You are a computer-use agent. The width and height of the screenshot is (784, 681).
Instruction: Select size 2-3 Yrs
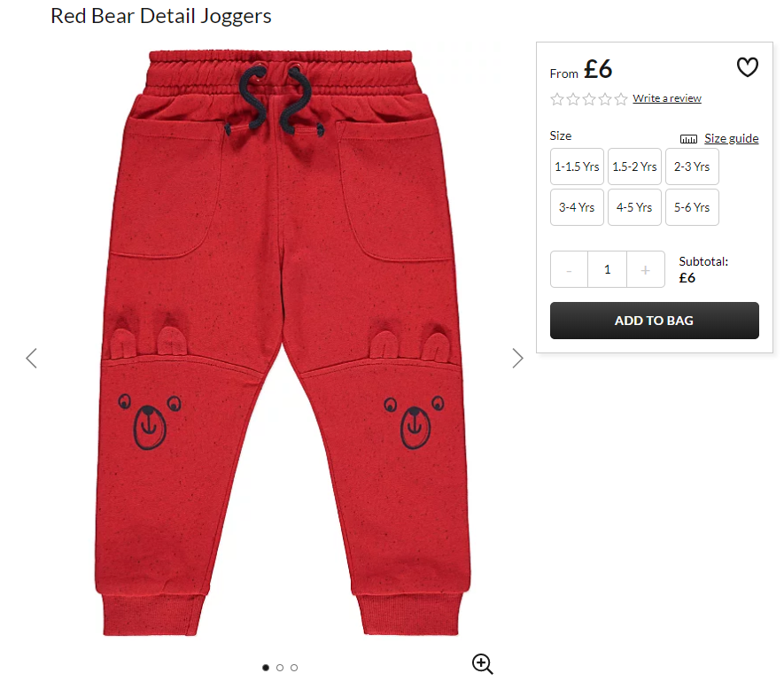pos(692,166)
